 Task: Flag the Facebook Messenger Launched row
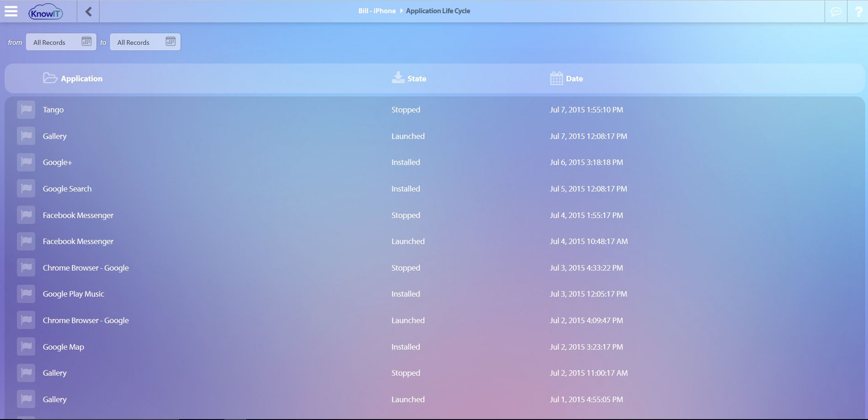(x=26, y=241)
